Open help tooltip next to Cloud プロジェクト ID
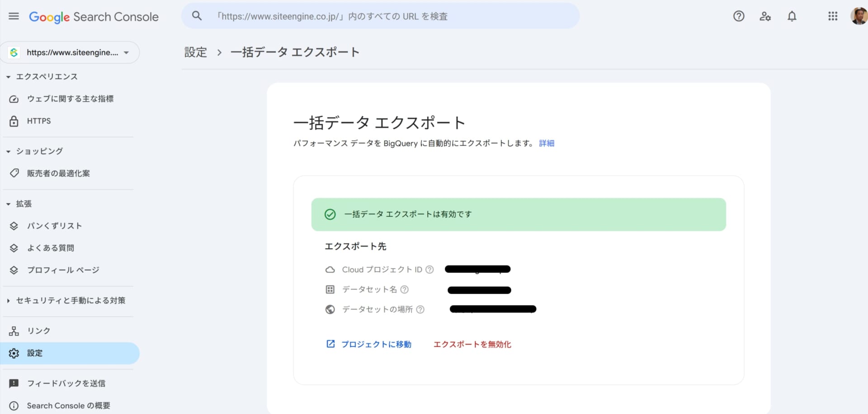The height and width of the screenshot is (414, 868). click(429, 269)
